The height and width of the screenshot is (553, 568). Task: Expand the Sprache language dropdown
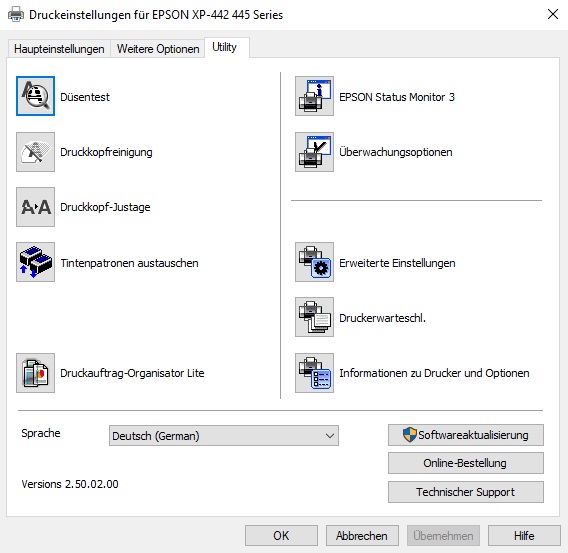(224, 435)
